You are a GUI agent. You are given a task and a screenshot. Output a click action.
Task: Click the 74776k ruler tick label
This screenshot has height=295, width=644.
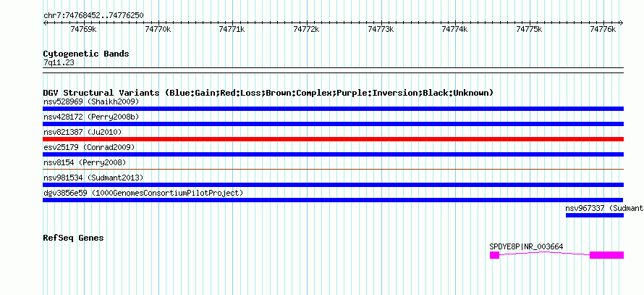pyautogui.click(x=603, y=29)
